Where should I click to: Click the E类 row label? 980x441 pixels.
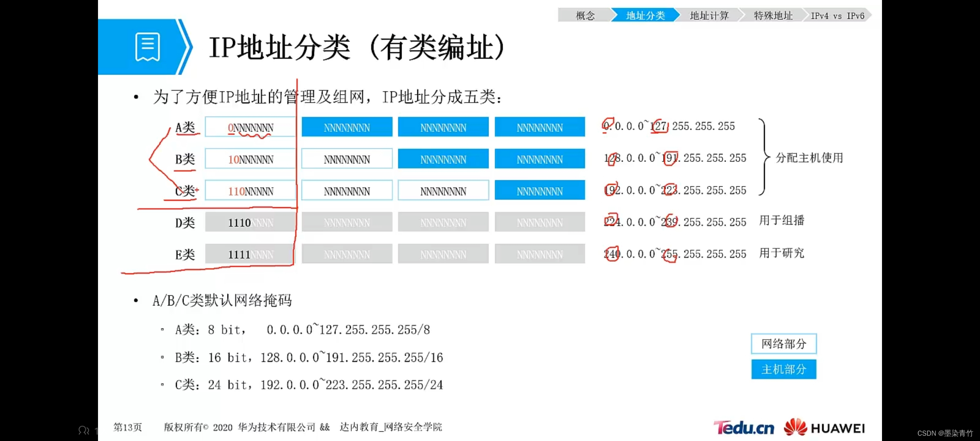(x=185, y=254)
